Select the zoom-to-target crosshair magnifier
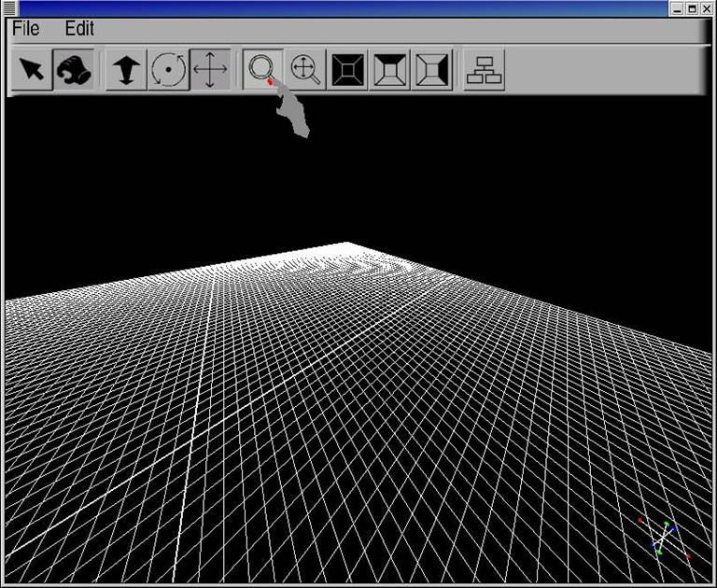This screenshot has width=717, height=588. click(x=305, y=69)
